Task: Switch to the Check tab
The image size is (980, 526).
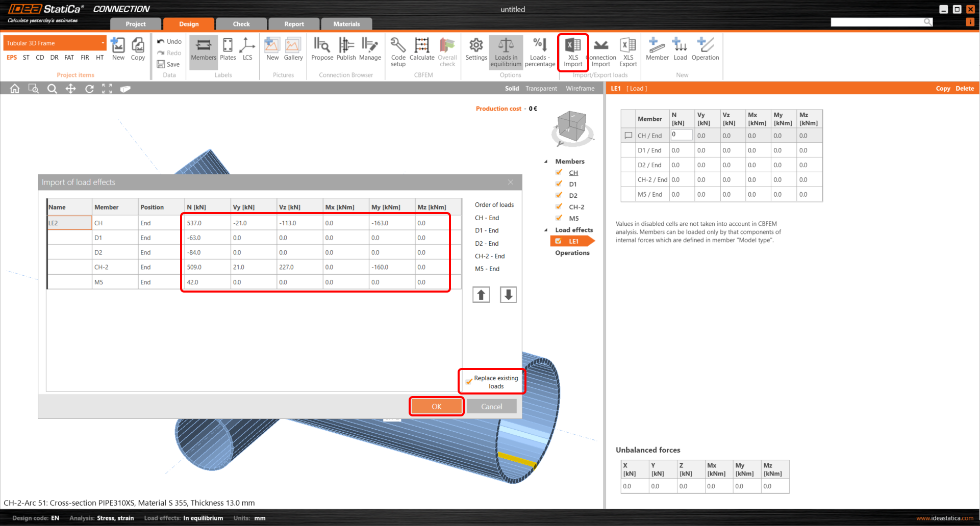Action: pyautogui.click(x=241, y=24)
